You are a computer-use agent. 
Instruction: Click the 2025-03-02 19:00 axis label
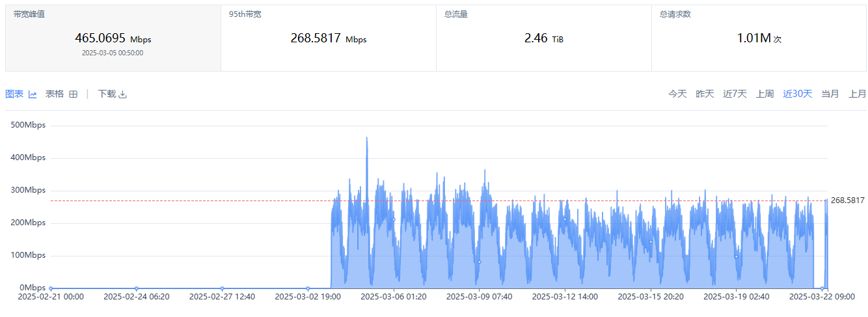pos(308,297)
